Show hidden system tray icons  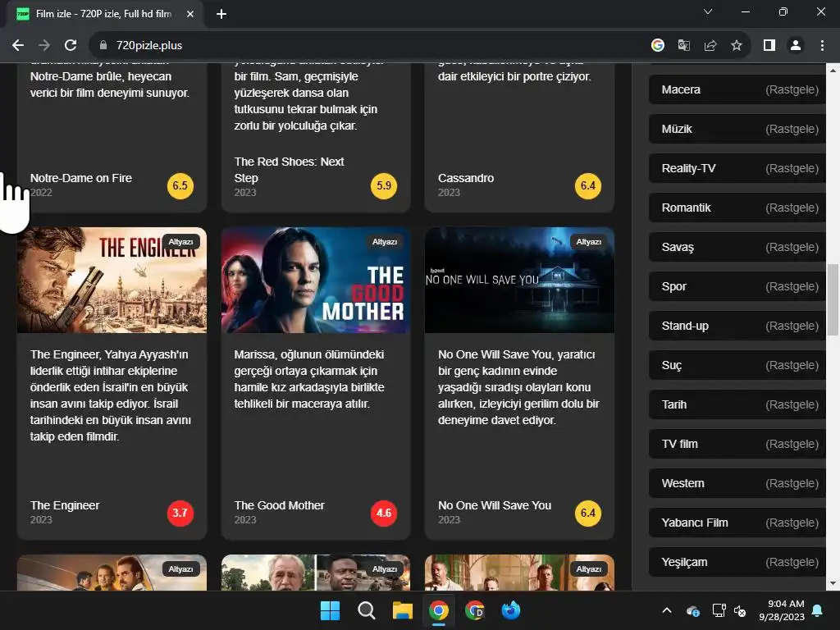[x=667, y=610]
